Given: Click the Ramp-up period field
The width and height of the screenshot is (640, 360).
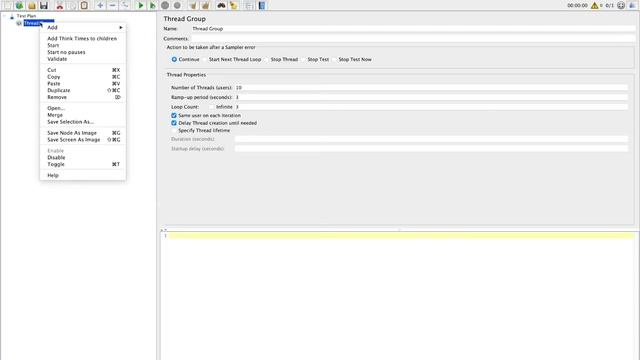Looking at the screenshot, I should coord(431,97).
